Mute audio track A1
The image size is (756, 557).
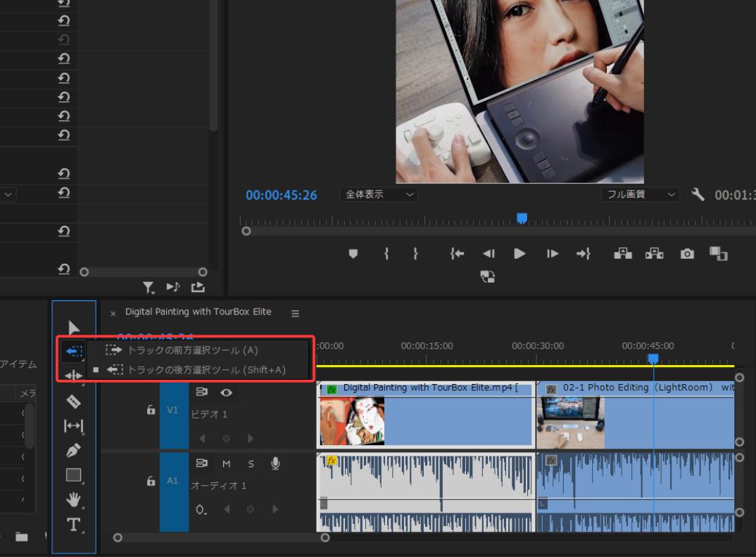click(x=227, y=463)
